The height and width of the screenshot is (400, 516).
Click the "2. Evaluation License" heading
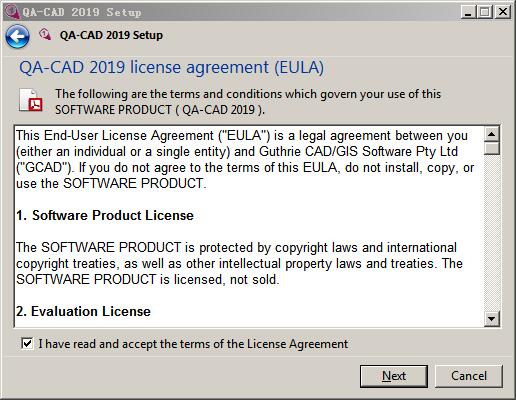[83, 311]
